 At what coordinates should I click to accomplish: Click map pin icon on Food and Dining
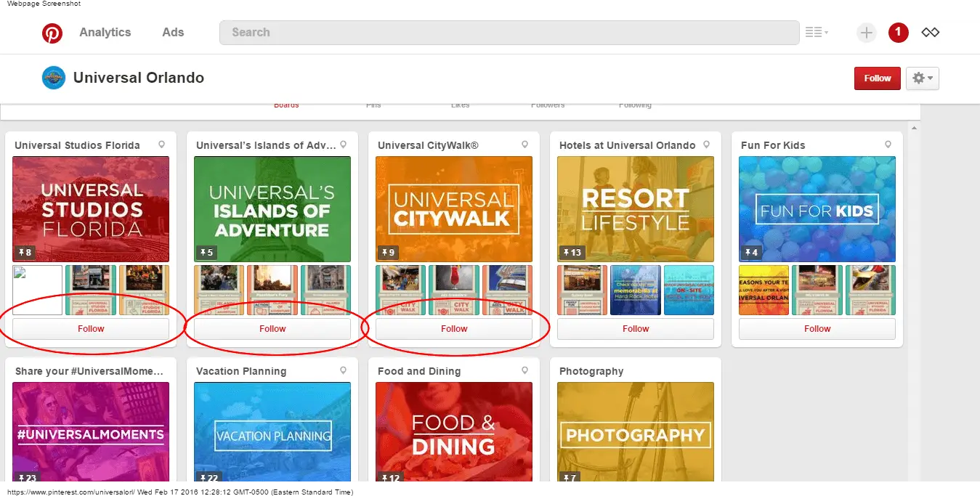pos(525,370)
